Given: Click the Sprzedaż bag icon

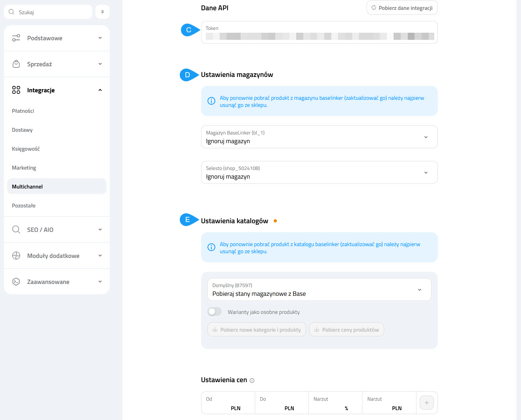Looking at the screenshot, I should [16, 63].
